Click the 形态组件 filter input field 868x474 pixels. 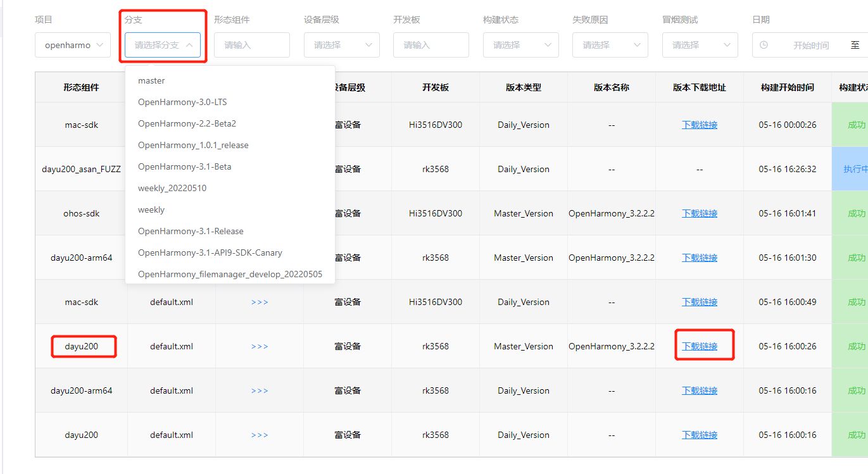pos(252,45)
